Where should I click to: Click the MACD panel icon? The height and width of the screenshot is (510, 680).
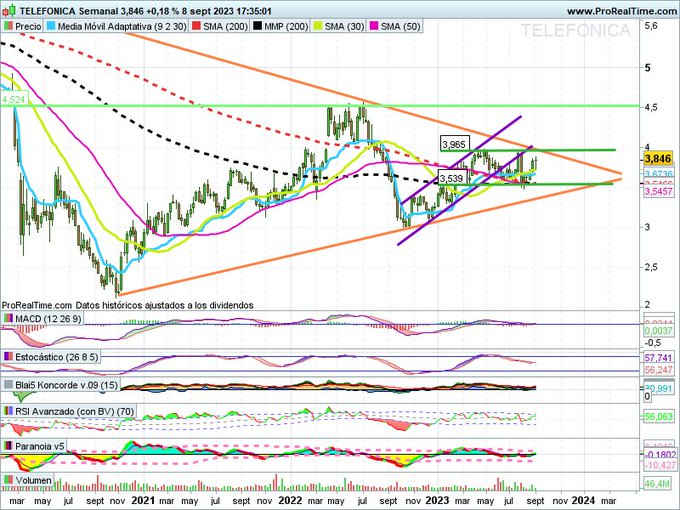click(x=8, y=319)
